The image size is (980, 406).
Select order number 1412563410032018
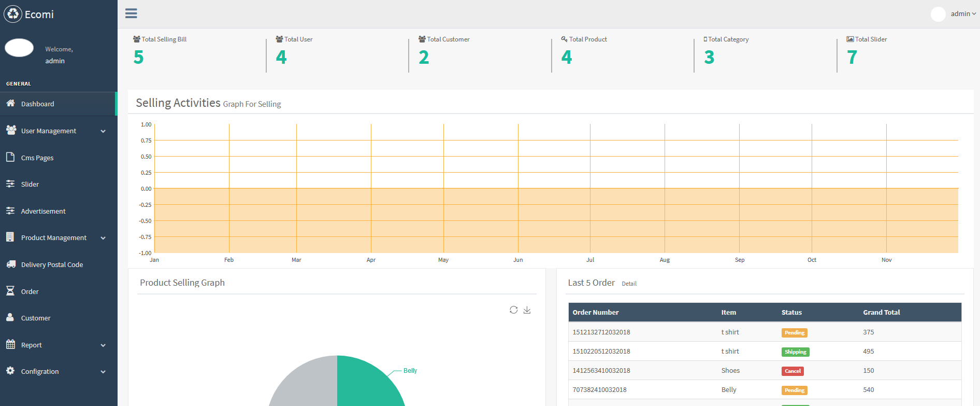pyautogui.click(x=601, y=371)
